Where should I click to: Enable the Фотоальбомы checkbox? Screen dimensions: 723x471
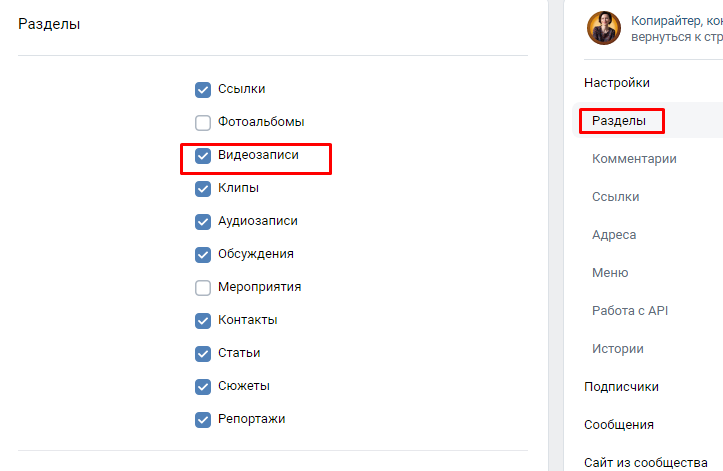(203, 122)
